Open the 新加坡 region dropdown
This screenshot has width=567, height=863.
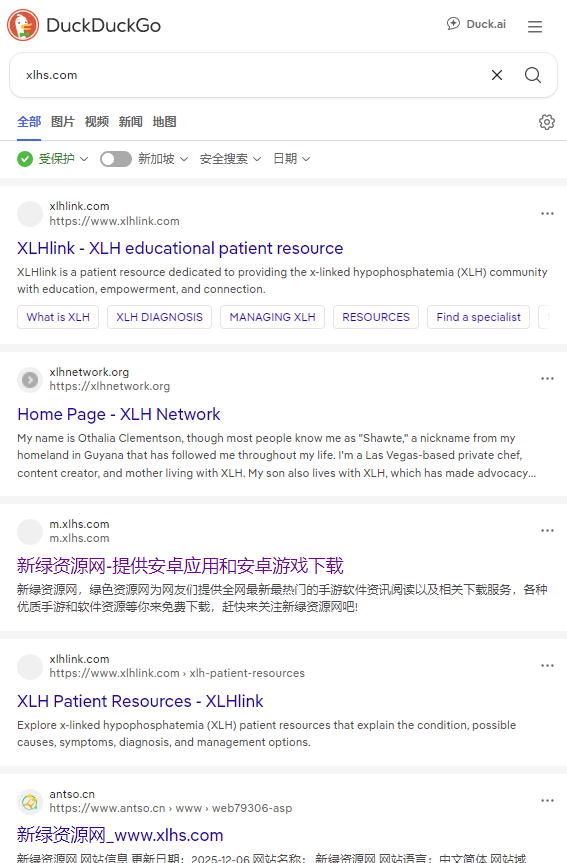163,159
